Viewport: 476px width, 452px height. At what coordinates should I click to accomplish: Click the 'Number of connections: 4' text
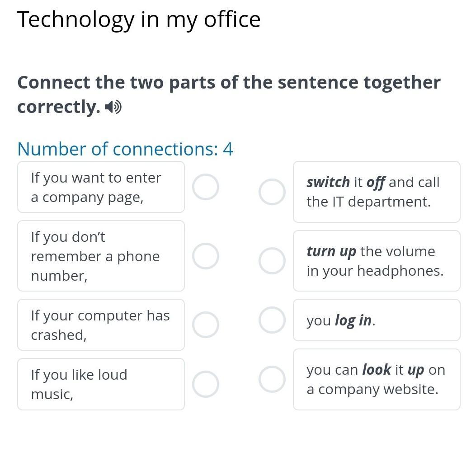[x=125, y=149]
